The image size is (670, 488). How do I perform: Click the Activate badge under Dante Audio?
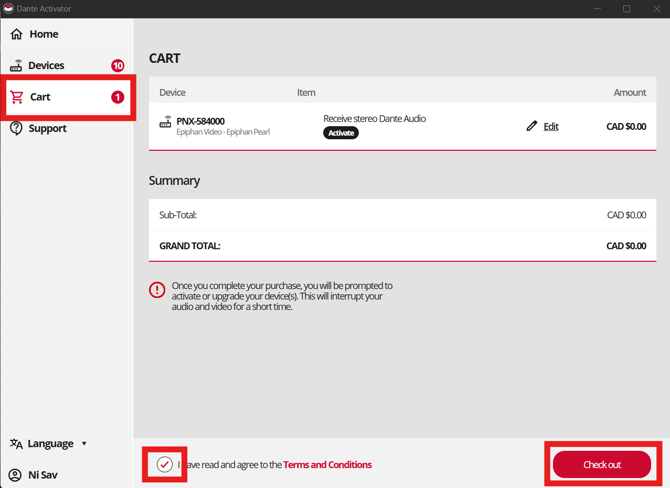341,133
